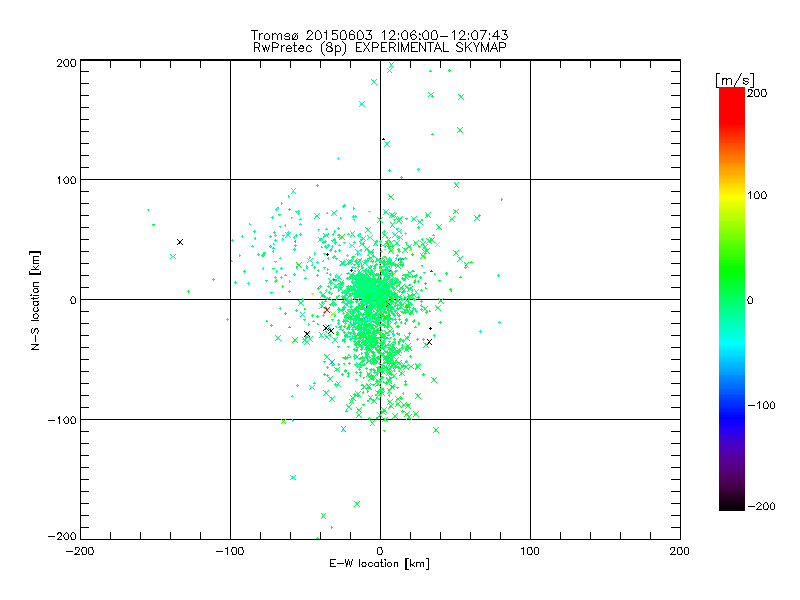The width and height of the screenshot is (800, 600).
Task: Click the yellow band of the velocity colorbar
Action: pos(732,196)
